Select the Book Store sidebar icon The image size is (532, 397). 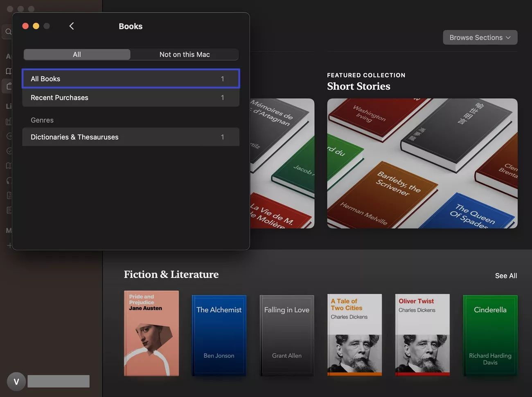click(x=9, y=86)
